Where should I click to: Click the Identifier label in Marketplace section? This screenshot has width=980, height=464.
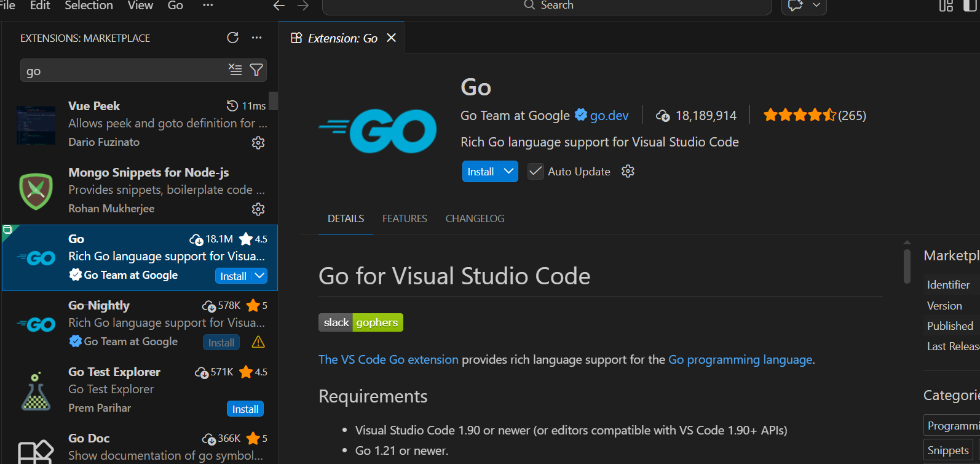point(948,285)
